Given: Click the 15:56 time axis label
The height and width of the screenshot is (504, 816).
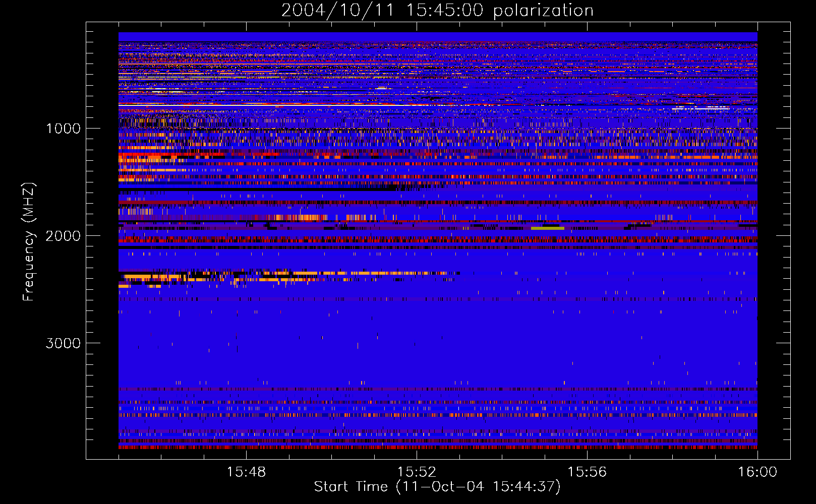Looking at the screenshot, I should [587, 472].
